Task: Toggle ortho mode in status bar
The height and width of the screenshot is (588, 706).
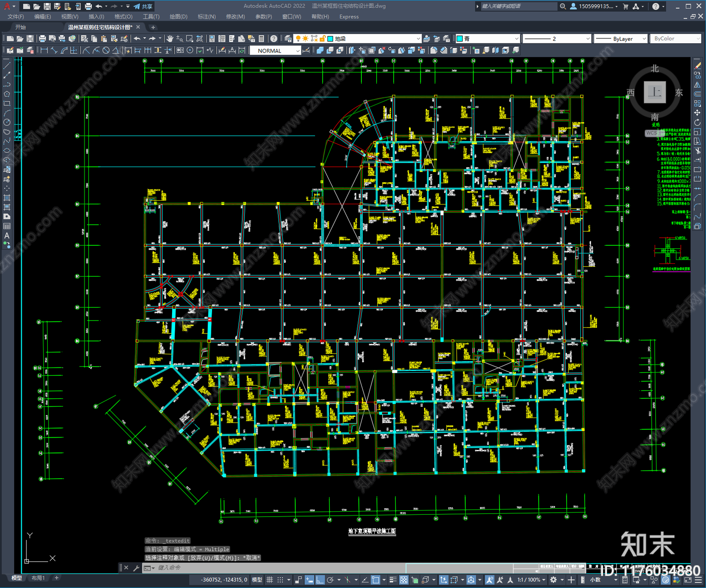Action: pyautogui.click(x=320, y=580)
